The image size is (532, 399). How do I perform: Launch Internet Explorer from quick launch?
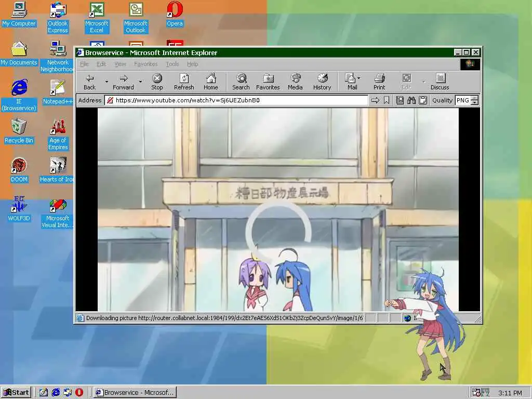(x=56, y=393)
